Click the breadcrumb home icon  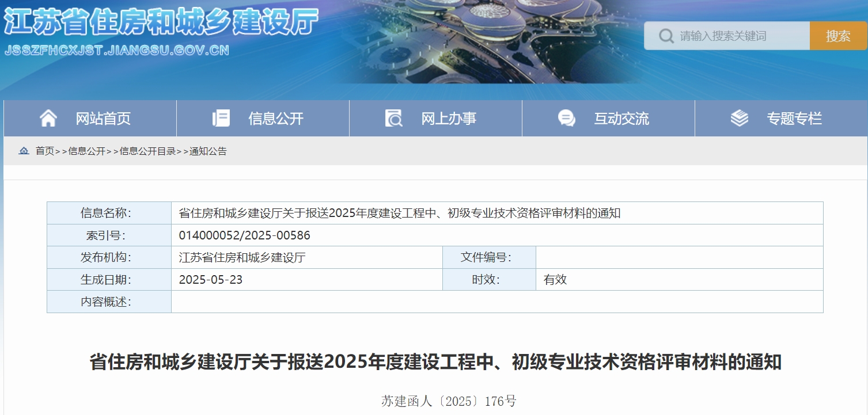(24, 151)
